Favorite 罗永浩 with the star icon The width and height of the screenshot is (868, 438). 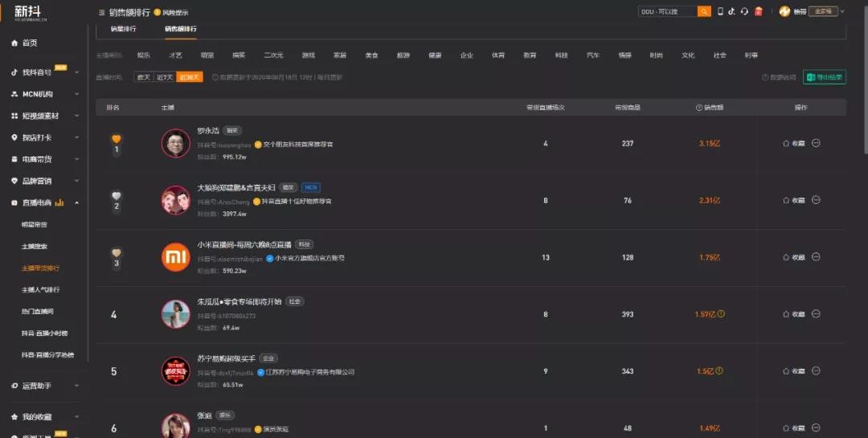(x=785, y=143)
